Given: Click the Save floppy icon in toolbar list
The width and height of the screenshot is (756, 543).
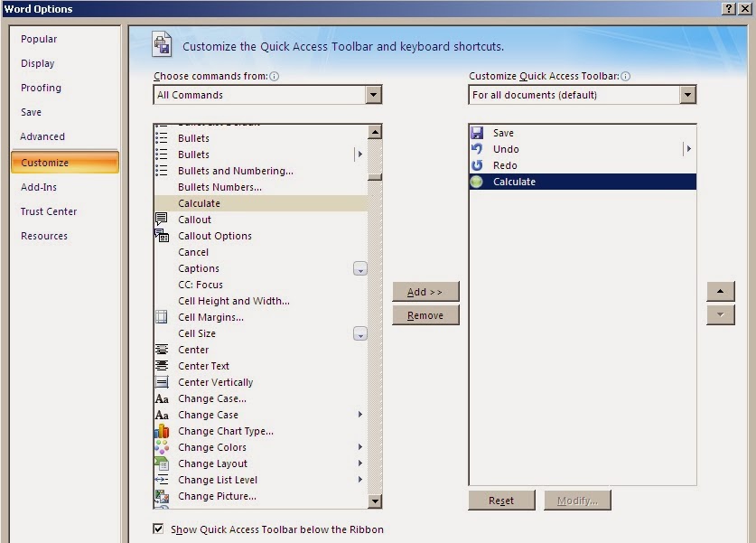Looking at the screenshot, I should click(477, 133).
